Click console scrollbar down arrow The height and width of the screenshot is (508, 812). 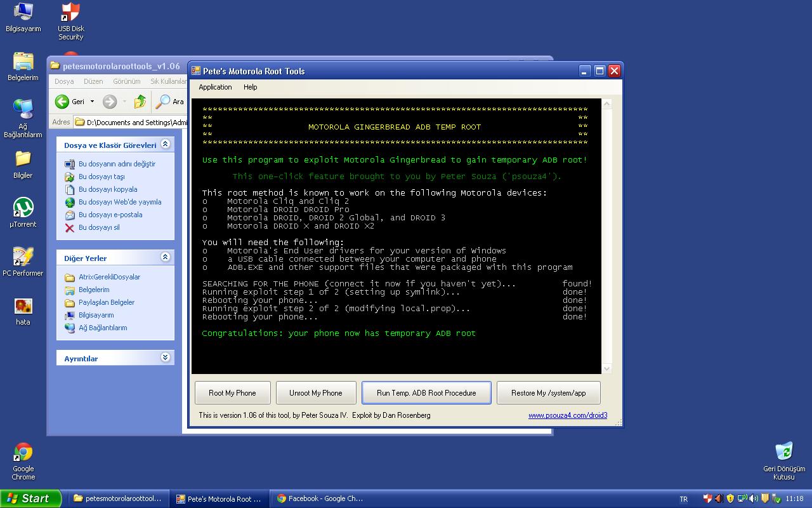(607, 368)
